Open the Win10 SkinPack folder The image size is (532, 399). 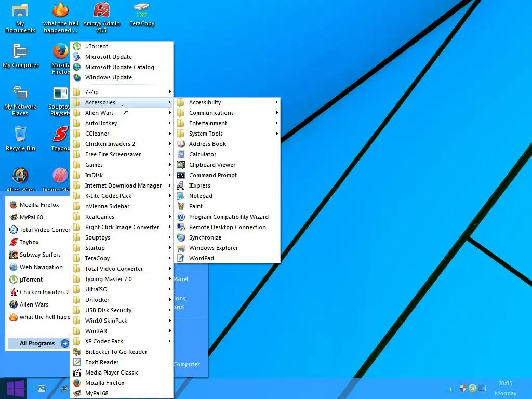click(122, 321)
